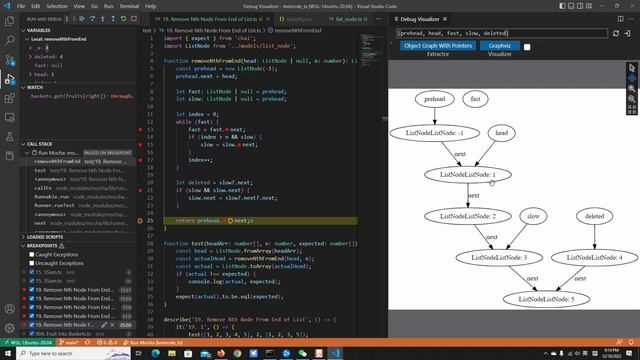Click the Step Into debug button
This screenshot has width=640, height=360.
(x=102, y=19)
